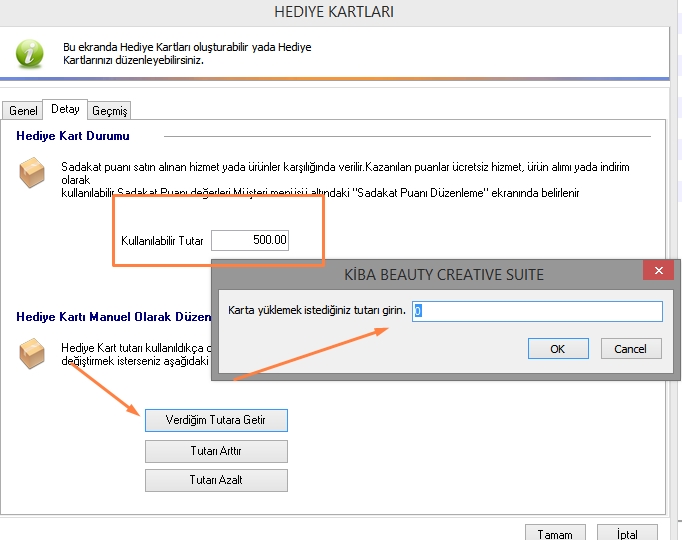This screenshot has height=540, width=682.
Task: Click the green info icon
Action: pos(30,54)
